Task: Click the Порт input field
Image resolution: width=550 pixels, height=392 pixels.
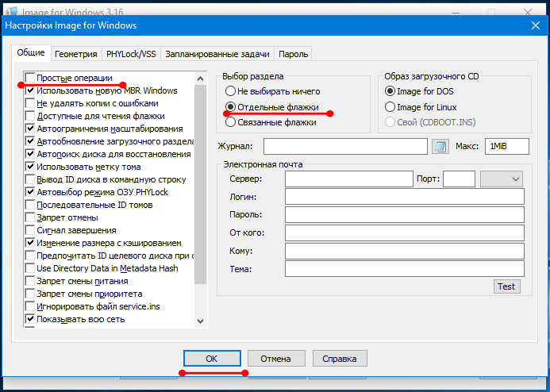Action: 460,179
